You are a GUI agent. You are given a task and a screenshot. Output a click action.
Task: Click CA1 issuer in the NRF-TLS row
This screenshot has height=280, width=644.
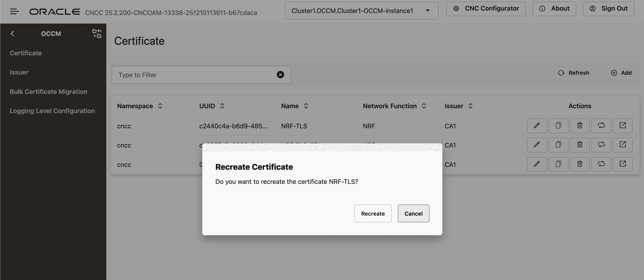pyautogui.click(x=450, y=126)
